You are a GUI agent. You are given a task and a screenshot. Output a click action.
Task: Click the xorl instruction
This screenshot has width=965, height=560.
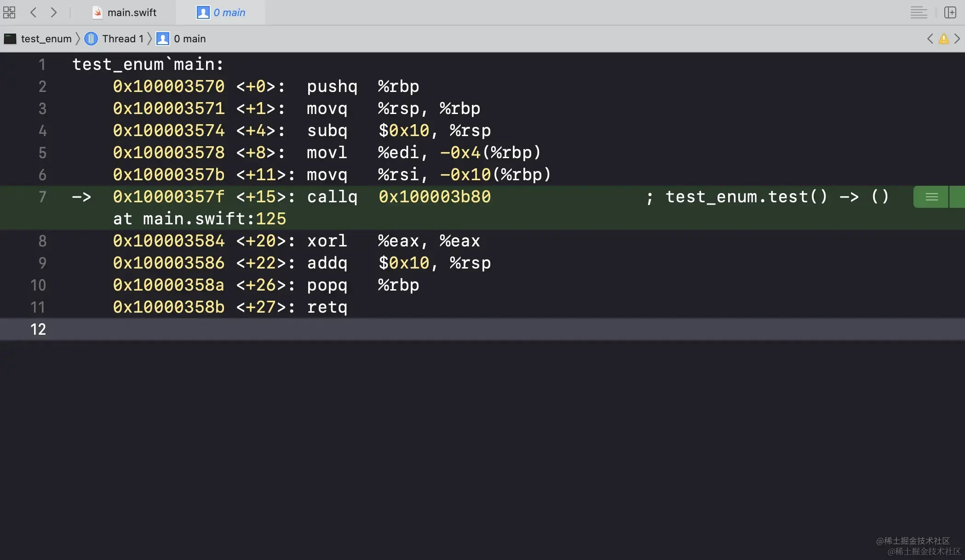coord(327,241)
